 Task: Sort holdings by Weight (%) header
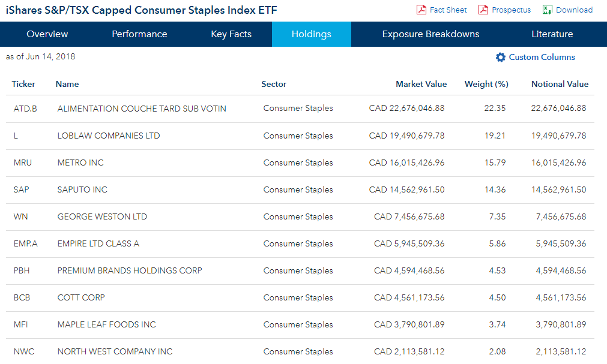(x=486, y=84)
